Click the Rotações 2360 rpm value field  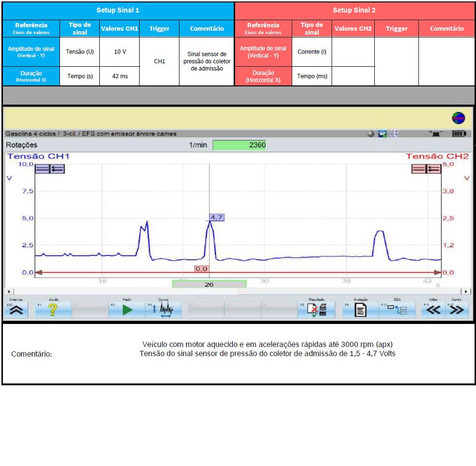click(239, 145)
